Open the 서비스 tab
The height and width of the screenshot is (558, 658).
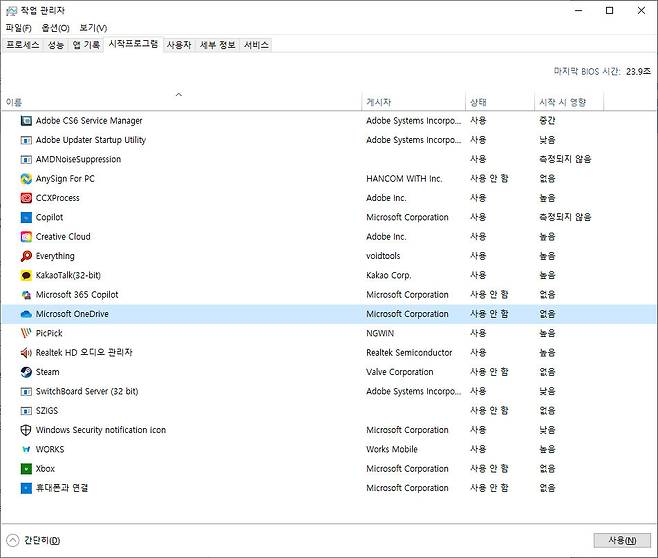tap(256, 45)
